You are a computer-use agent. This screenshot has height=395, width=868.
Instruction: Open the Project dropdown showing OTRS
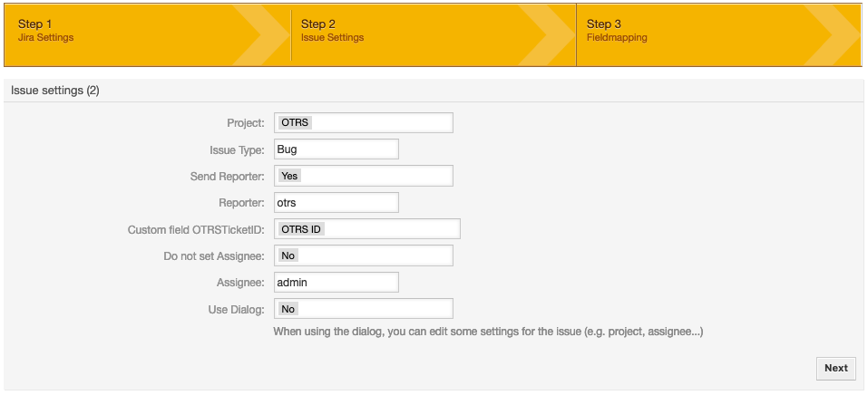point(363,123)
